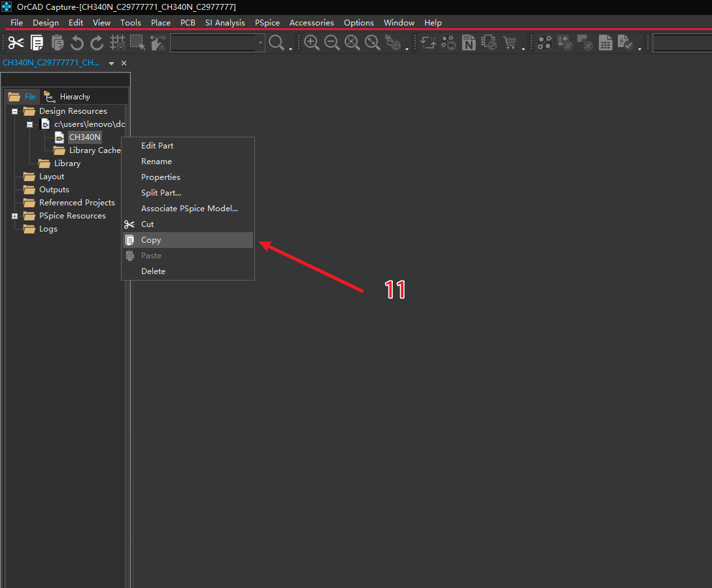The width and height of the screenshot is (712, 588).
Task: Expand the PSpice Resources folder
Action: (x=14, y=216)
